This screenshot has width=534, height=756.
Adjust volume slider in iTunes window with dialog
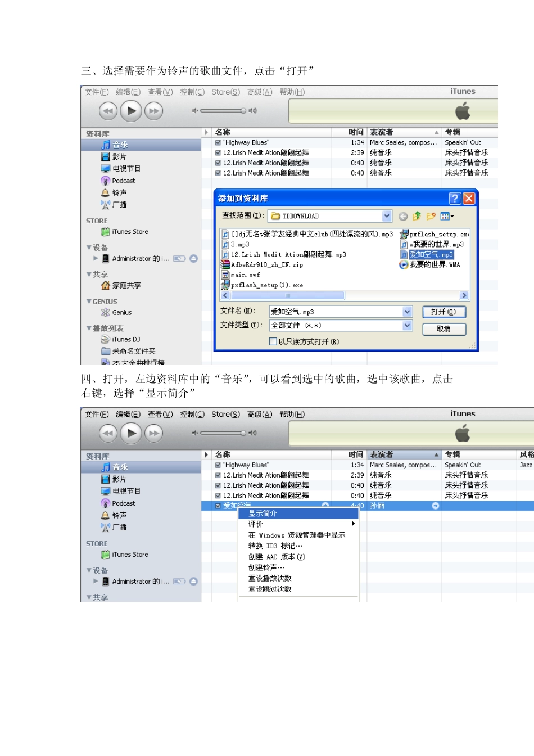tap(224, 111)
